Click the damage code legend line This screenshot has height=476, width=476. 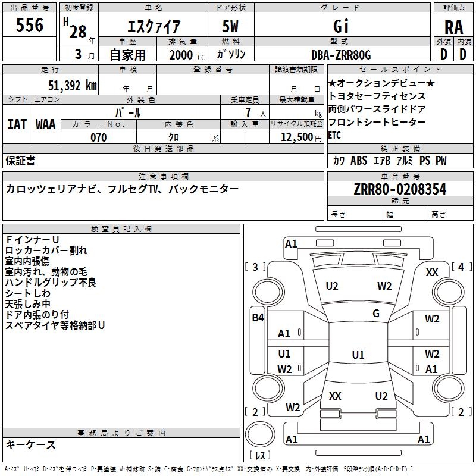tap(209, 469)
